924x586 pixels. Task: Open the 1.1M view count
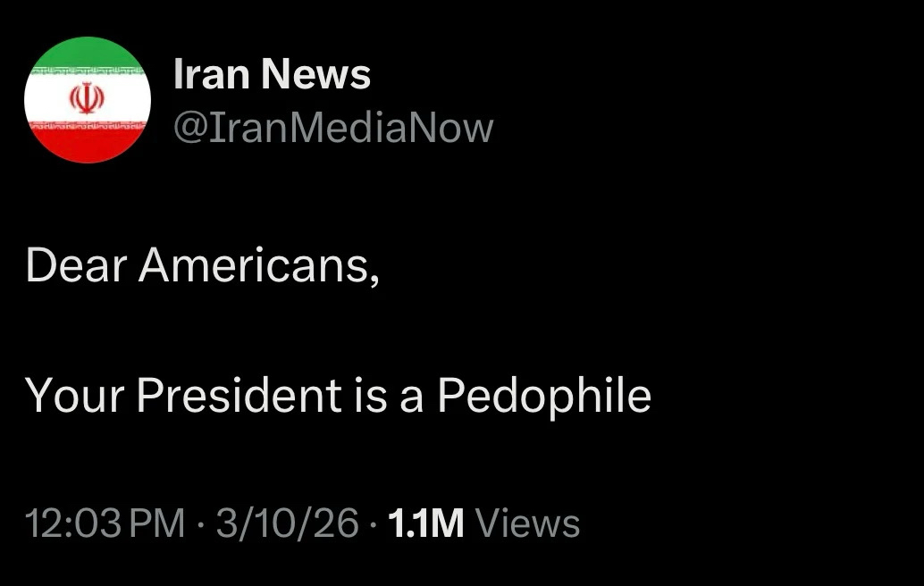(x=427, y=523)
